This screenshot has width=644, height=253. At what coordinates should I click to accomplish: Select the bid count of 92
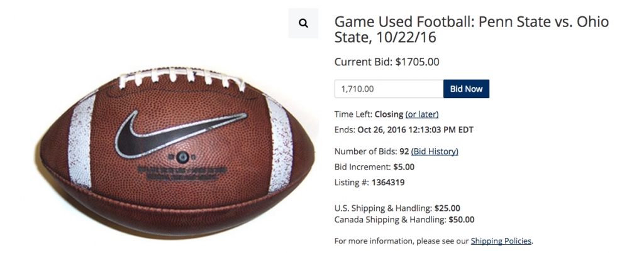404,152
